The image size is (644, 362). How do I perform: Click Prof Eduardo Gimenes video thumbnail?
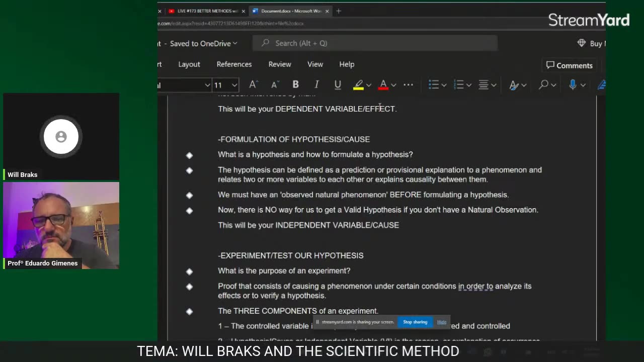pyautogui.click(x=61, y=225)
